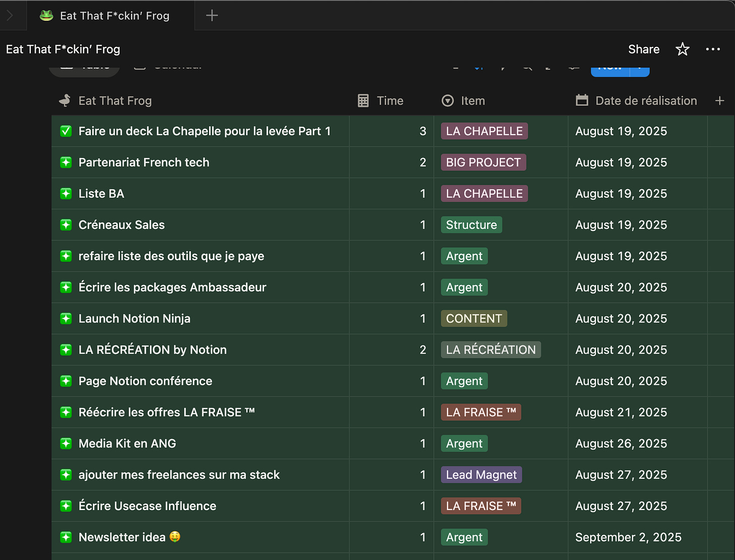Expand the sidebar with the chevron arrow

pyautogui.click(x=10, y=16)
